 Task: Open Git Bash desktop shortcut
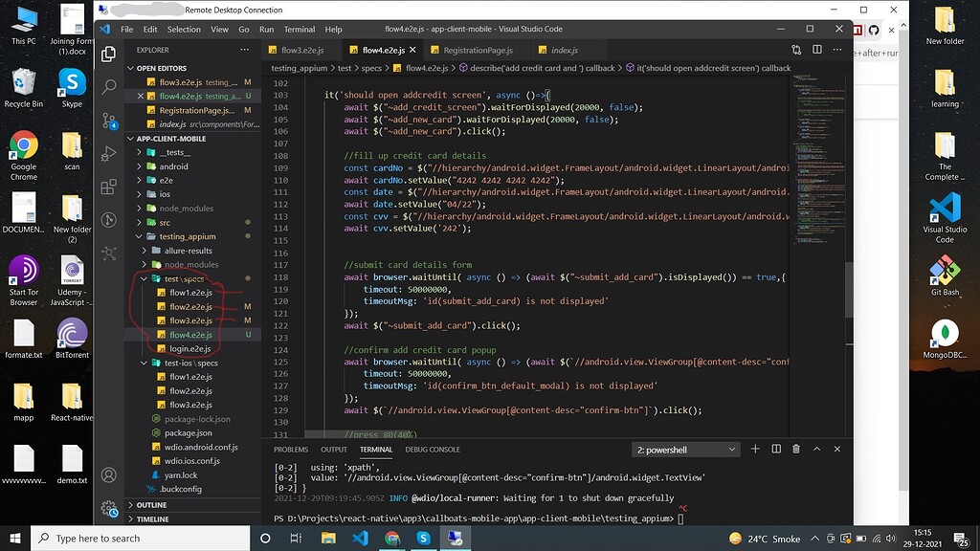click(945, 275)
